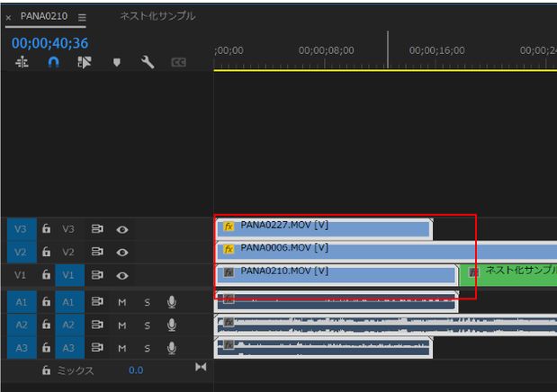Lock the A3 audio track
The image size is (557, 392).
46,347
